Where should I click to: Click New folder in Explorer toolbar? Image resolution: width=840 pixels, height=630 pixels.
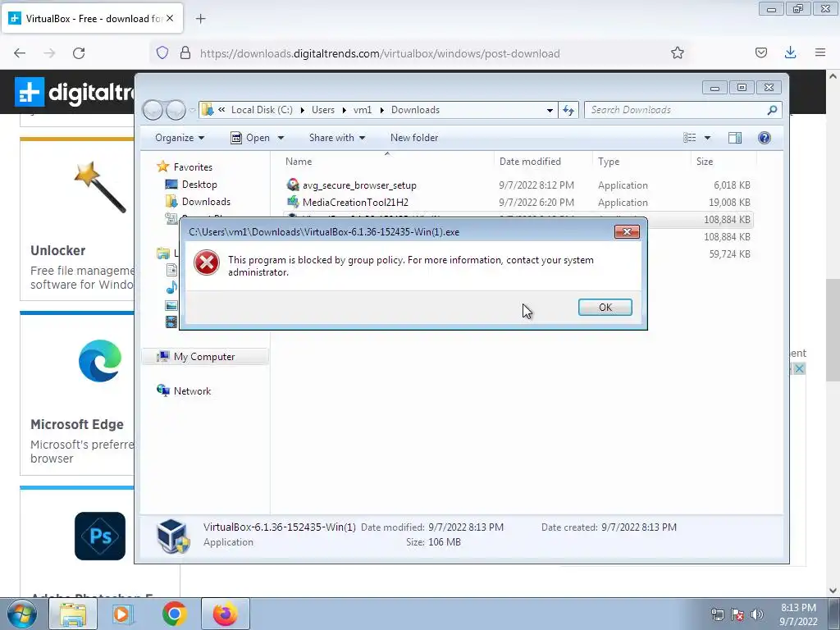414,138
